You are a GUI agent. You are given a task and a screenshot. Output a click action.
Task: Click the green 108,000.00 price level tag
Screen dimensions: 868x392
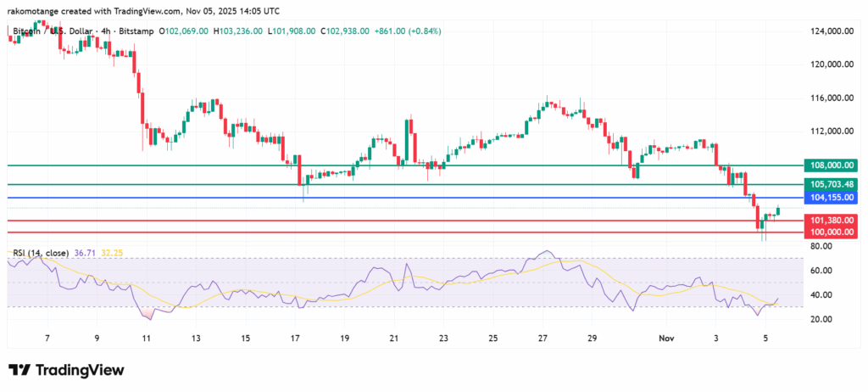coord(829,166)
